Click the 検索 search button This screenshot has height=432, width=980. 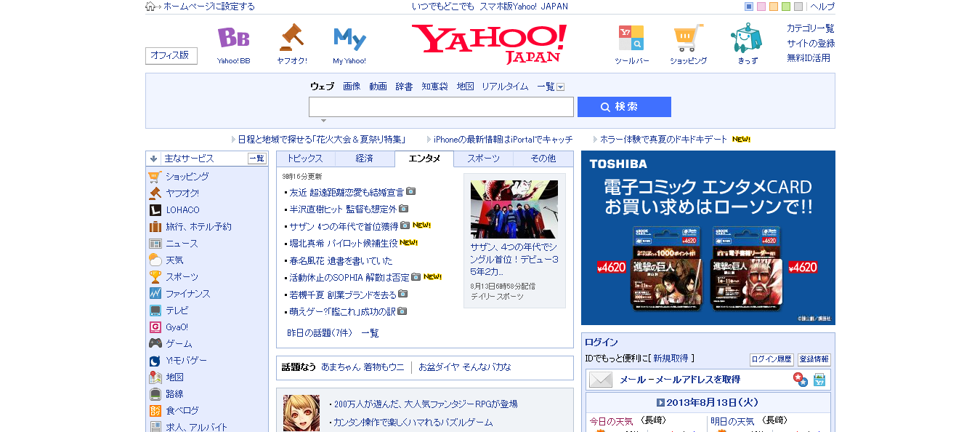pos(624,107)
